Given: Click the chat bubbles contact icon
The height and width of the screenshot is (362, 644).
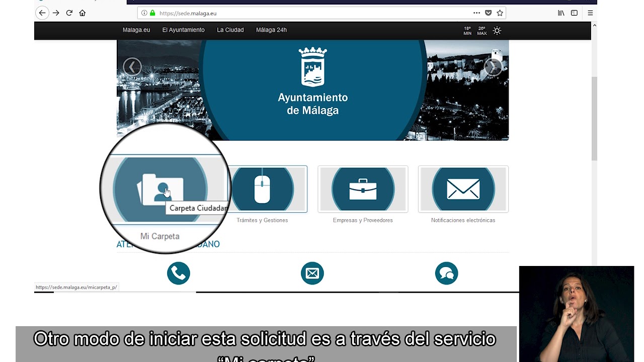Looking at the screenshot, I should tap(446, 273).
